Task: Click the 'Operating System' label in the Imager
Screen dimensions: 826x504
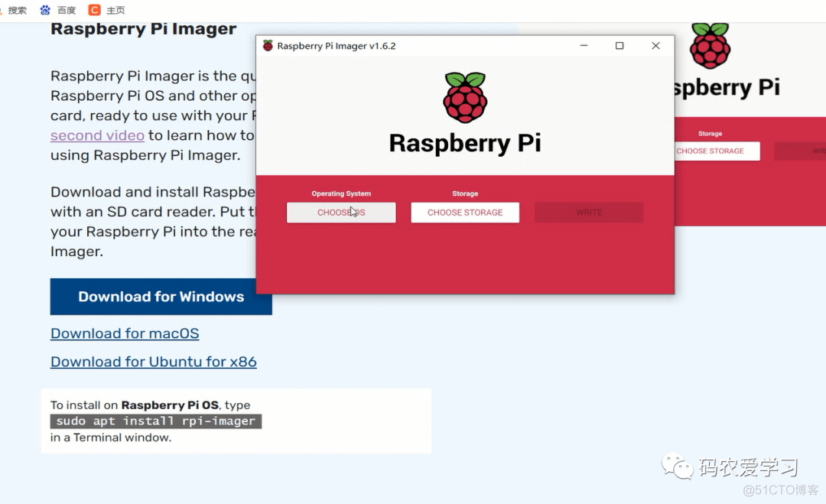Action: coord(341,193)
